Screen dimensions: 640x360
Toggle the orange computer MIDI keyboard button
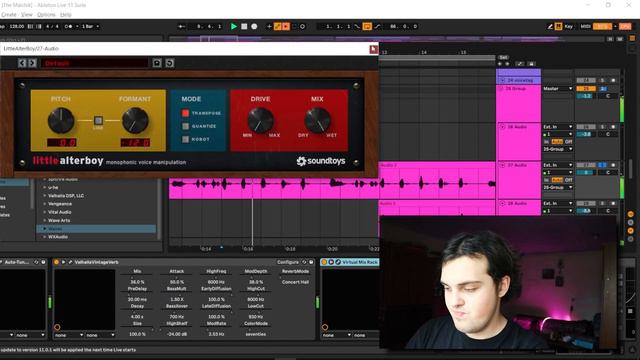[558, 26]
